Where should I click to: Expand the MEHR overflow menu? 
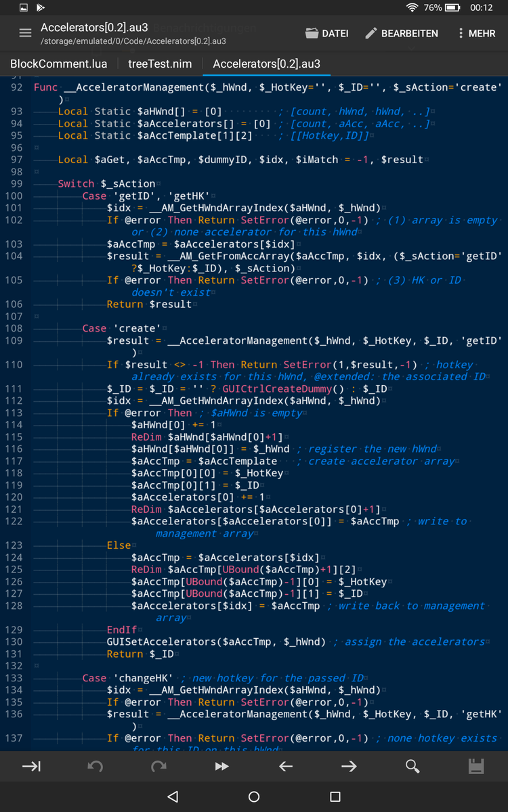pyautogui.click(x=476, y=33)
